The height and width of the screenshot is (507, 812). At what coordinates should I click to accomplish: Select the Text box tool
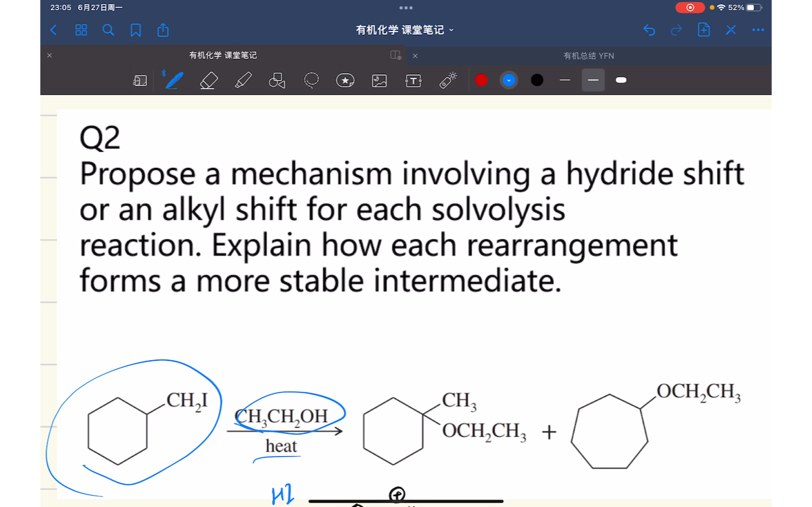pos(413,81)
